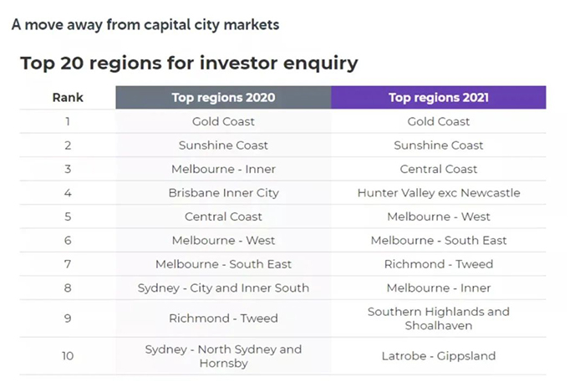Screen dimensions: 585x392
Task: Select Central Coast in the 2020 column
Action: pyautogui.click(x=223, y=216)
